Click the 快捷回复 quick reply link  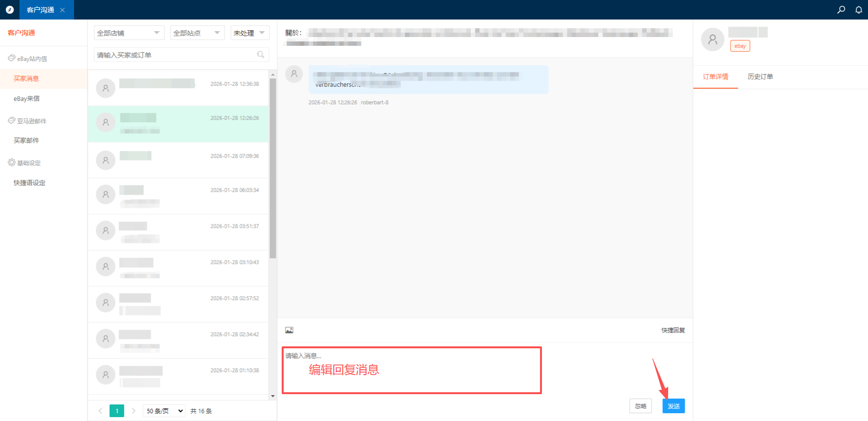pyautogui.click(x=673, y=330)
